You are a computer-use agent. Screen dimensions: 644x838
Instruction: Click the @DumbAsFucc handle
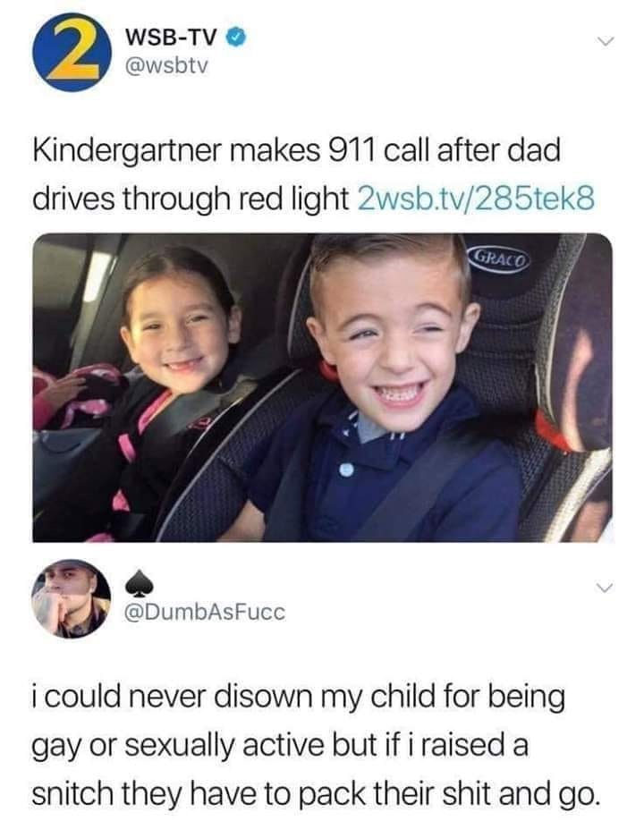pos(205,613)
